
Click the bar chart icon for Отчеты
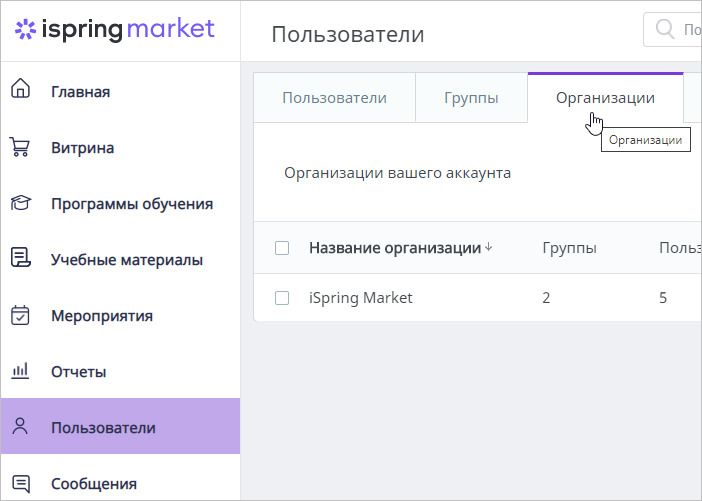pos(20,371)
